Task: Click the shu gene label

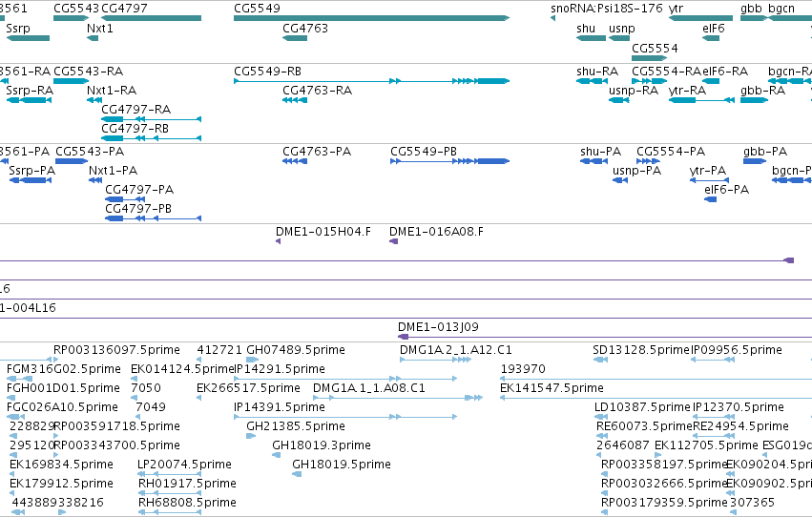Action: click(x=586, y=28)
